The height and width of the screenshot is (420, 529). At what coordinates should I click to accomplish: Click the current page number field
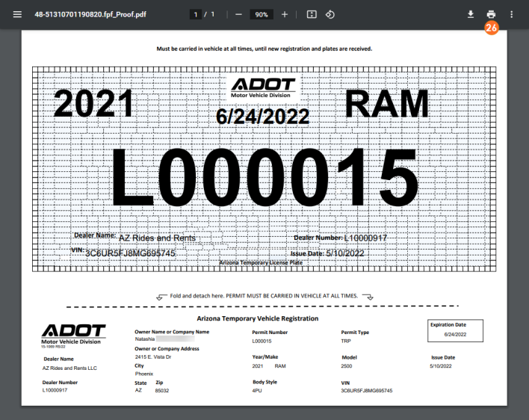[195, 14]
